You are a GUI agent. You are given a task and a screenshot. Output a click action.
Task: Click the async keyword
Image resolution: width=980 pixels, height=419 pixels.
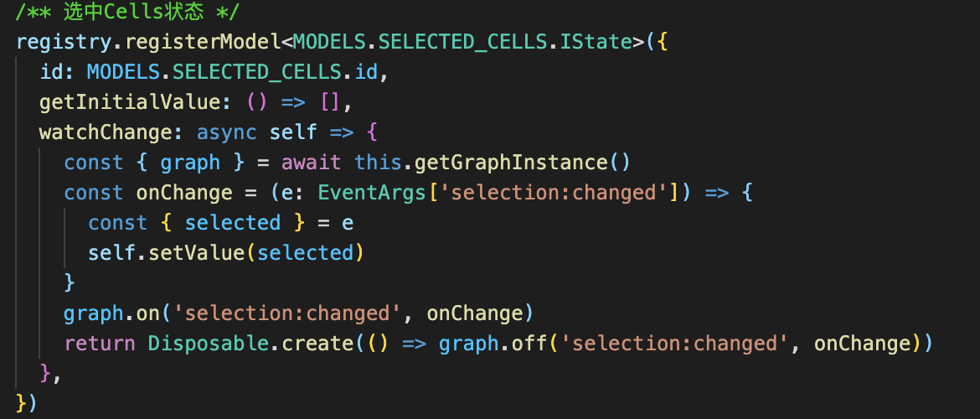coord(226,133)
